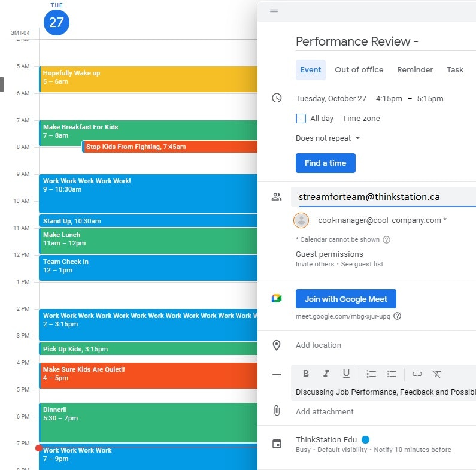476x470 pixels.
Task: Remove formatting from description text
Action: [x=437, y=374]
